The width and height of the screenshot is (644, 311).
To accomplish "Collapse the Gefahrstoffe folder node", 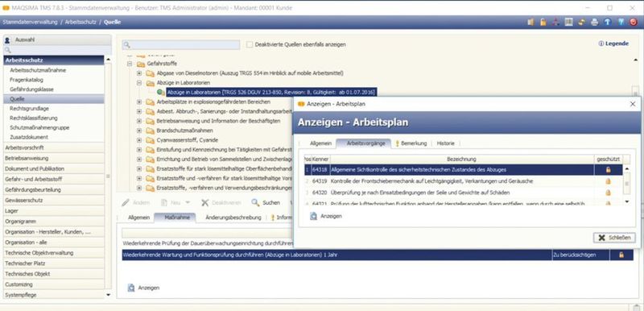I will [x=130, y=64].
